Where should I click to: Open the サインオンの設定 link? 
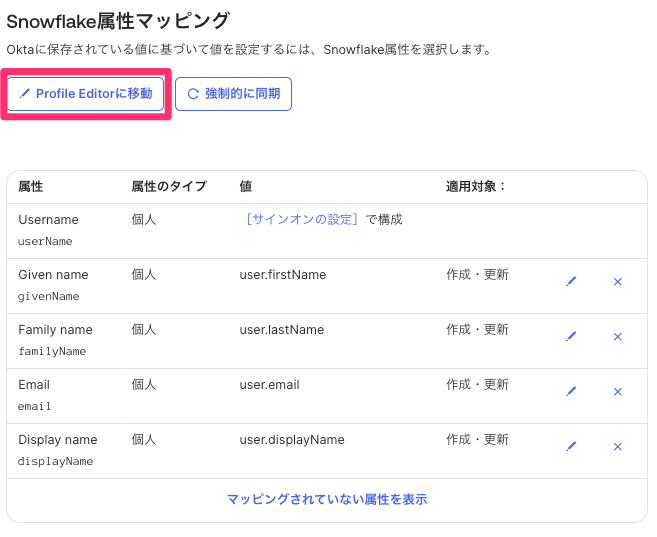coord(301,219)
